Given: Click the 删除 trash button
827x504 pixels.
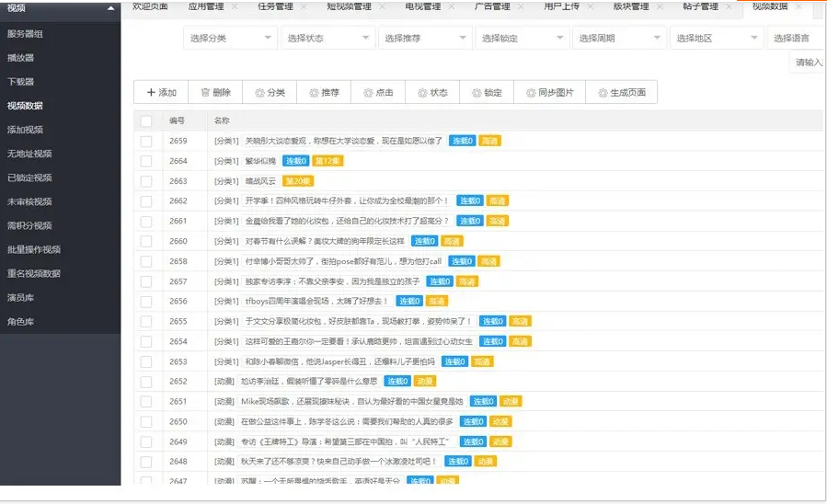Looking at the screenshot, I should click(215, 92).
